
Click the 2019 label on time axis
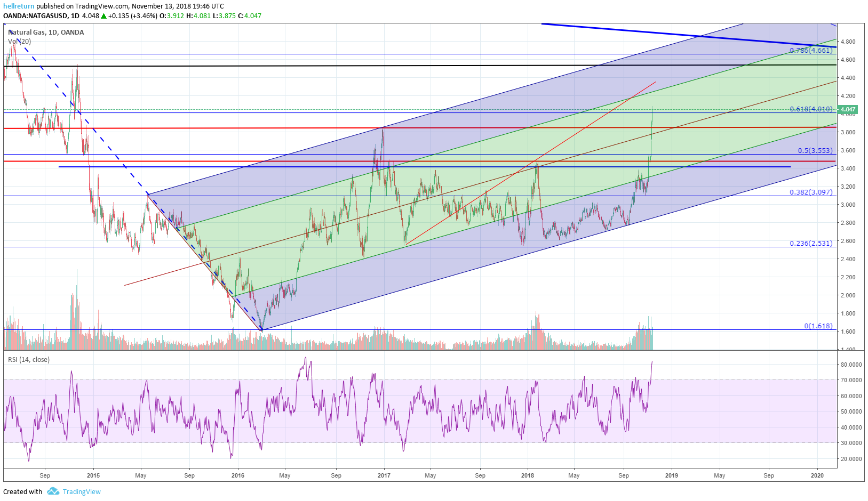click(672, 475)
